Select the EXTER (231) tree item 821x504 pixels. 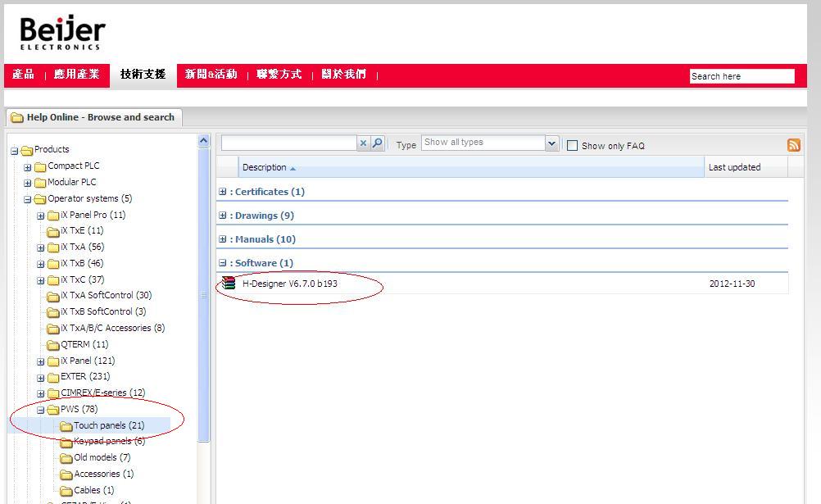(84, 377)
